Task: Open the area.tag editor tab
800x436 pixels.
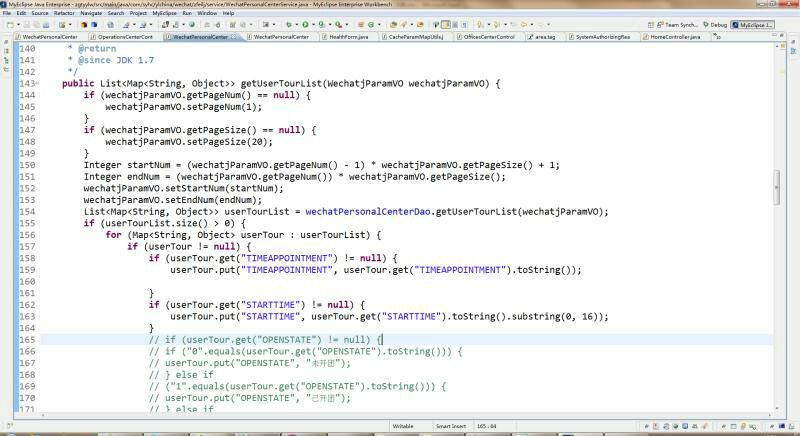Action: tap(544, 37)
